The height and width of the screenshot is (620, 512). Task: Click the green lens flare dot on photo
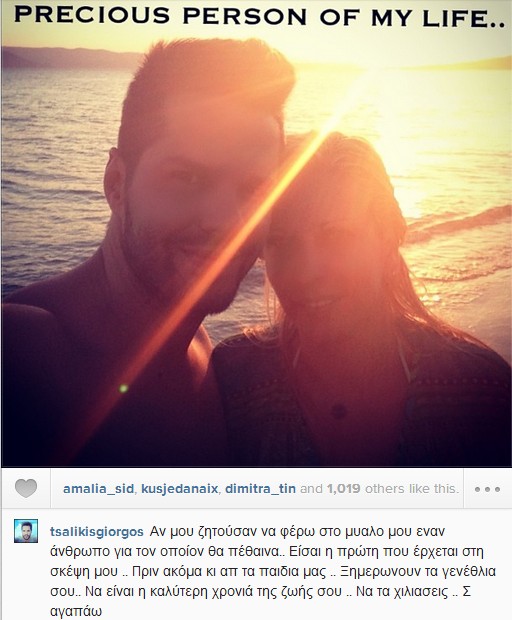123,388
